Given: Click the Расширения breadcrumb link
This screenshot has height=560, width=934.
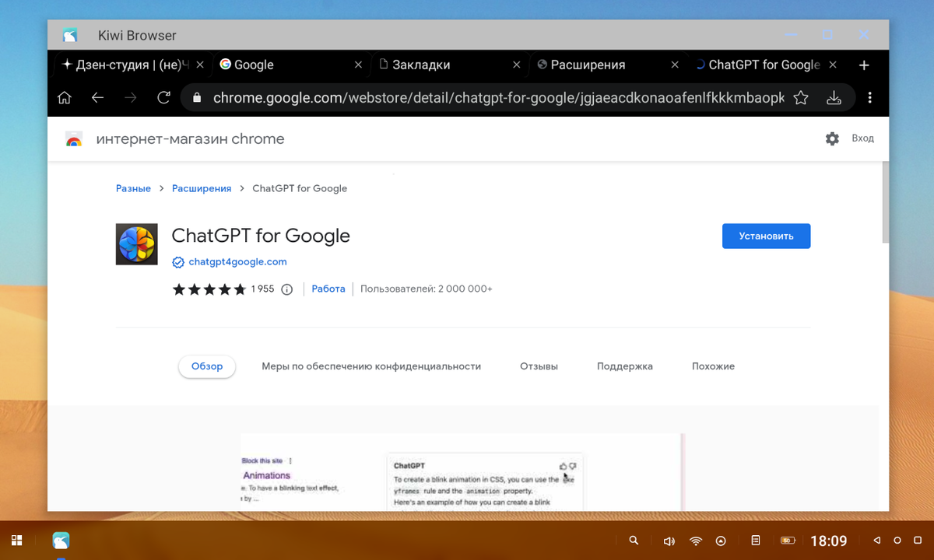Looking at the screenshot, I should [202, 188].
